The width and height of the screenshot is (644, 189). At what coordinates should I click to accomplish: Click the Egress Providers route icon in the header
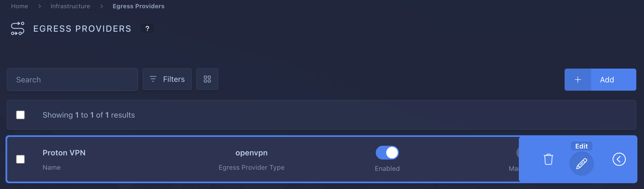17,28
